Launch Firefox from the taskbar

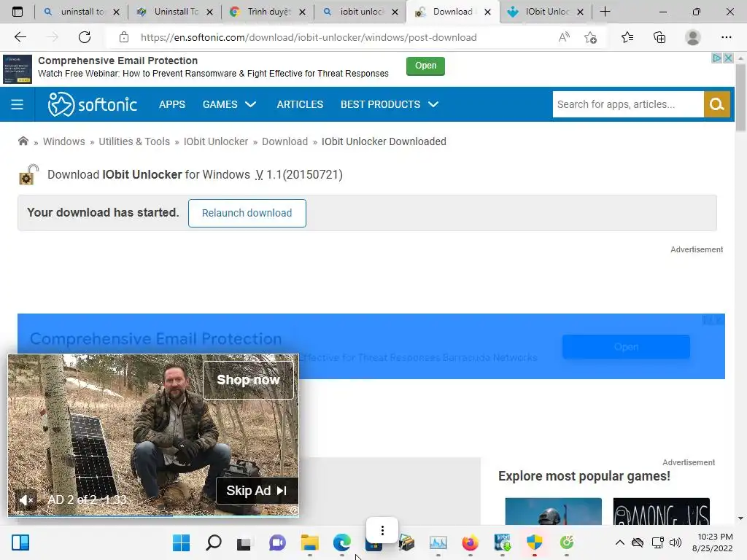pyautogui.click(x=471, y=542)
